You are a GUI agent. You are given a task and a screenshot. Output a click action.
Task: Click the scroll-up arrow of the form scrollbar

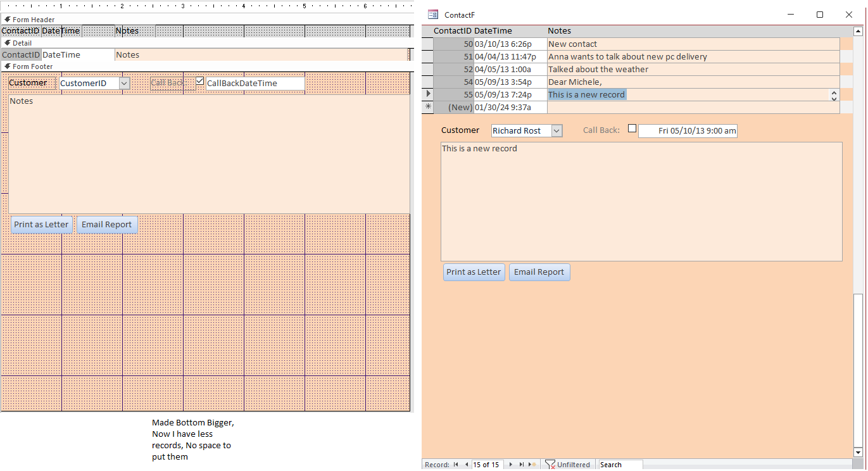point(858,31)
